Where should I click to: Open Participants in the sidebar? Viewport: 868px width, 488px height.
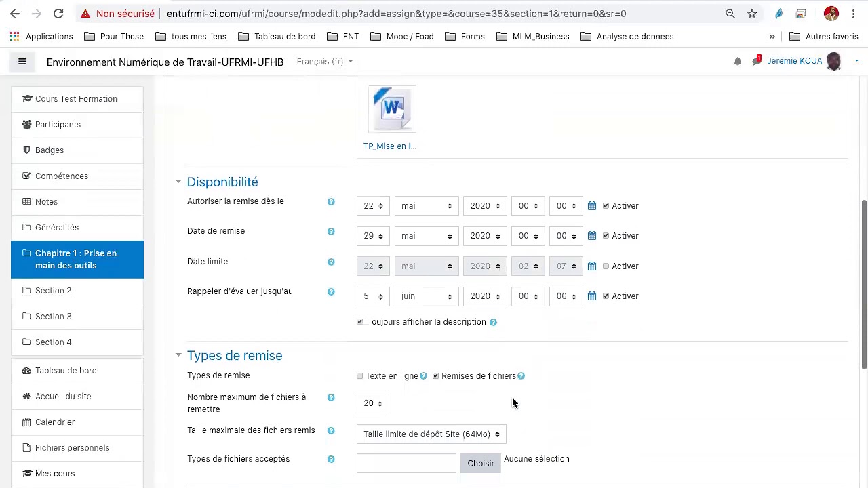tap(77, 125)
